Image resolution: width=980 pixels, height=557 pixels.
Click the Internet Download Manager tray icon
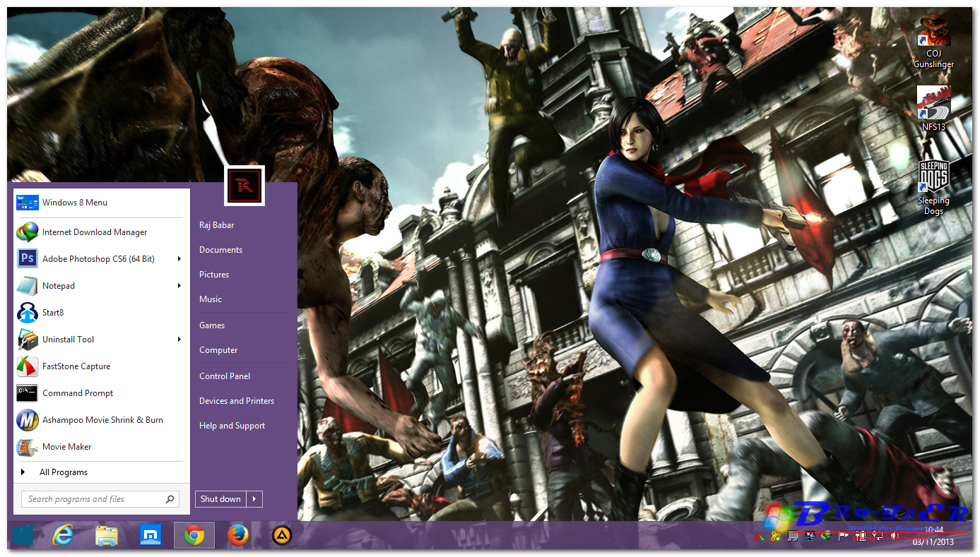point(826,537)
